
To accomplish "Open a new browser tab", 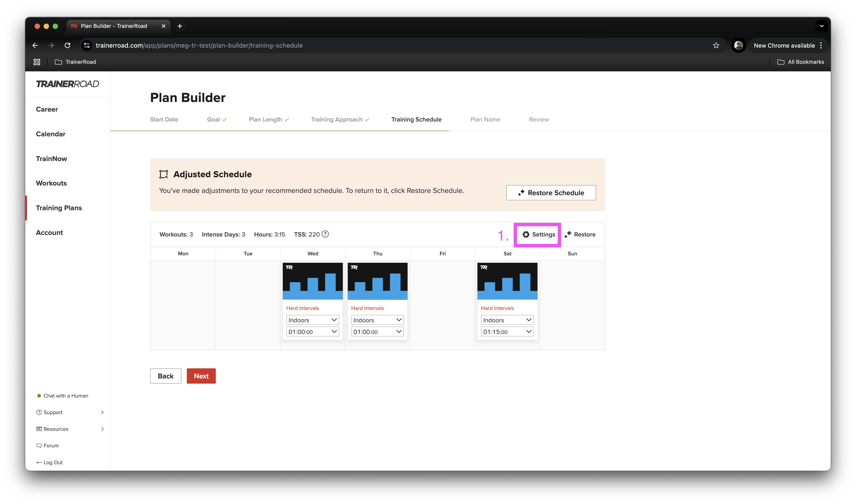I will (x=180, y=26).
